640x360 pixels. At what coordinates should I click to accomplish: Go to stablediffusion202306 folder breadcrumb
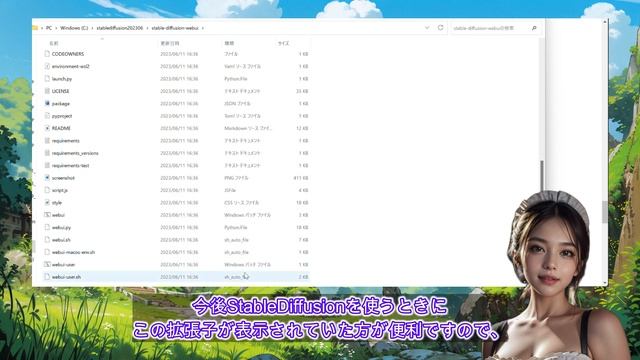point(120,28)
